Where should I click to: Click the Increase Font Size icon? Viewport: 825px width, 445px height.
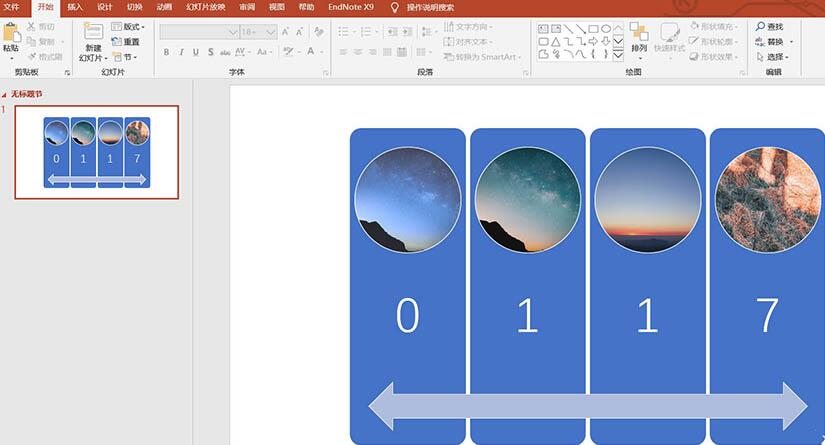point(285,32)
